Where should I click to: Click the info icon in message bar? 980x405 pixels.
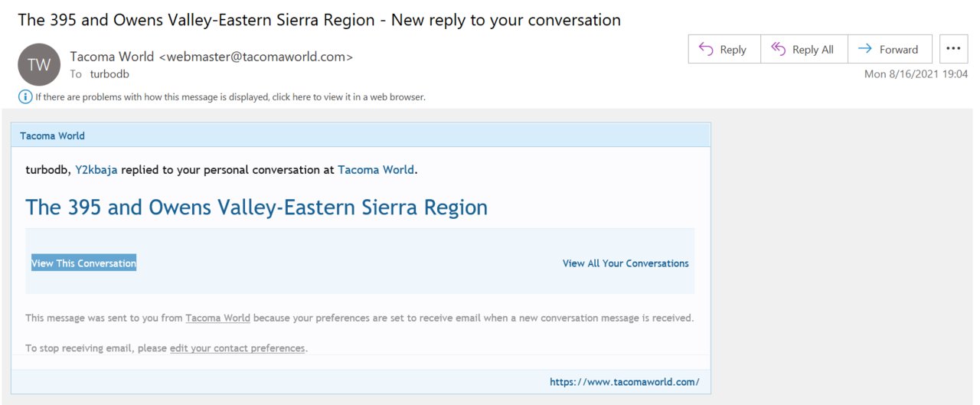(25, 97)
